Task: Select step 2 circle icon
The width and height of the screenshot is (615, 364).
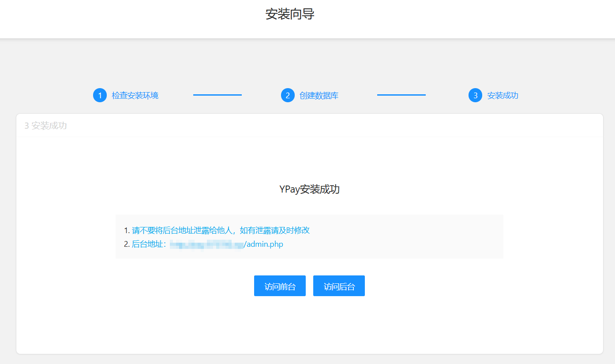Action: pyautogui.click(x=288, y=95)
